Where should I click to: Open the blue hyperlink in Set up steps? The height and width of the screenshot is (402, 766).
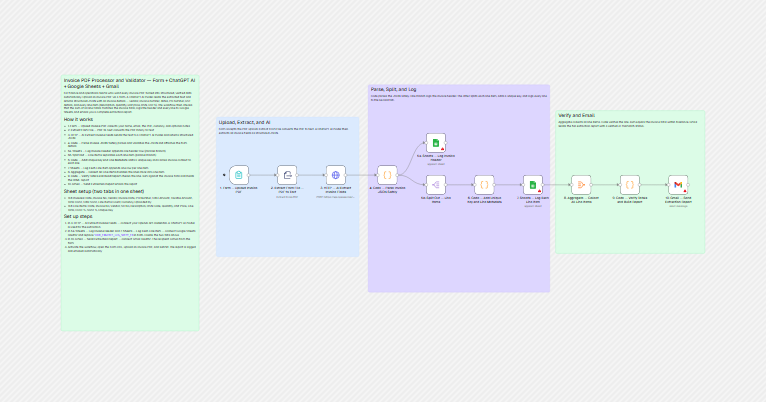click(113, 235)
